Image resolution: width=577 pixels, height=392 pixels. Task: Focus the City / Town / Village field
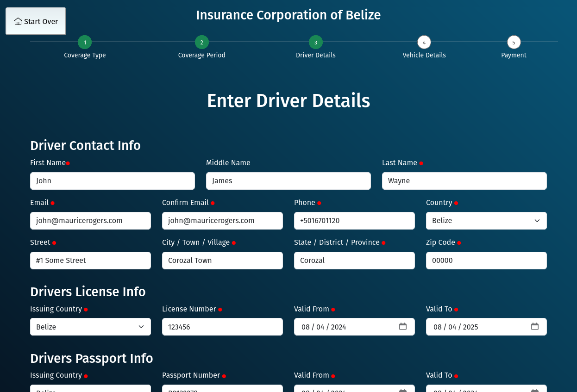point(222,261)
